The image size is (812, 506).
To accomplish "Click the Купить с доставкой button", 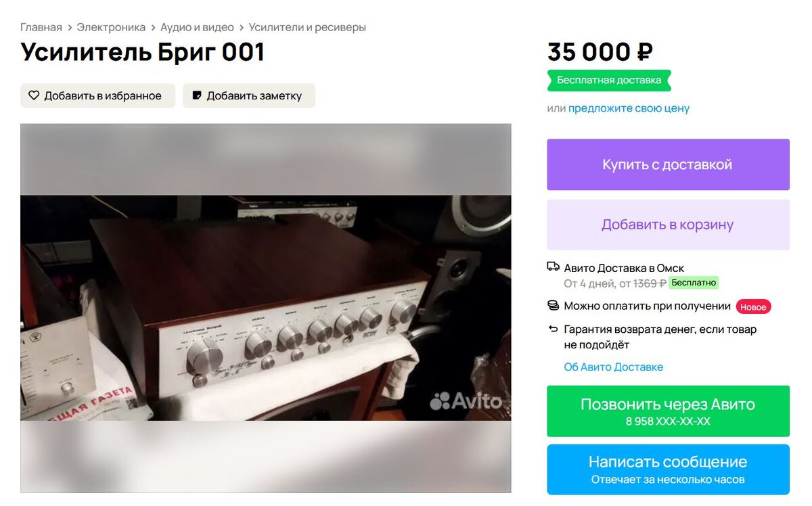I will pyautogui.click(x=668, y=164).
